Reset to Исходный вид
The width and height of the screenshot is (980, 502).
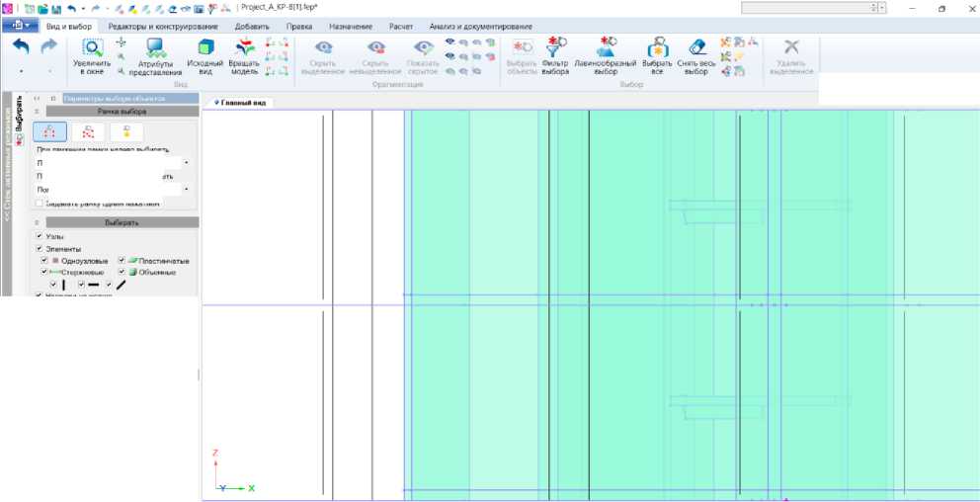(x=205, y=57)
